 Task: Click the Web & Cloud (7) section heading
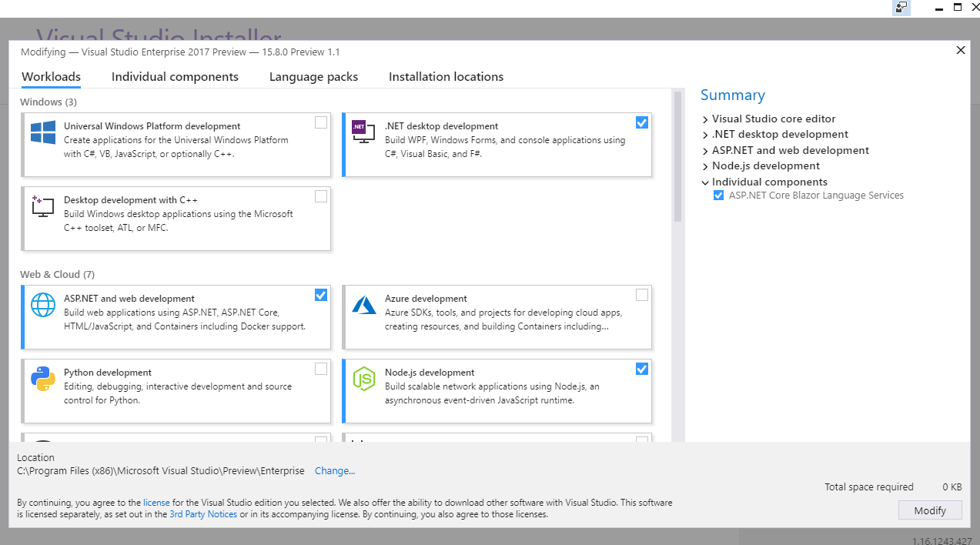(58, 274)
